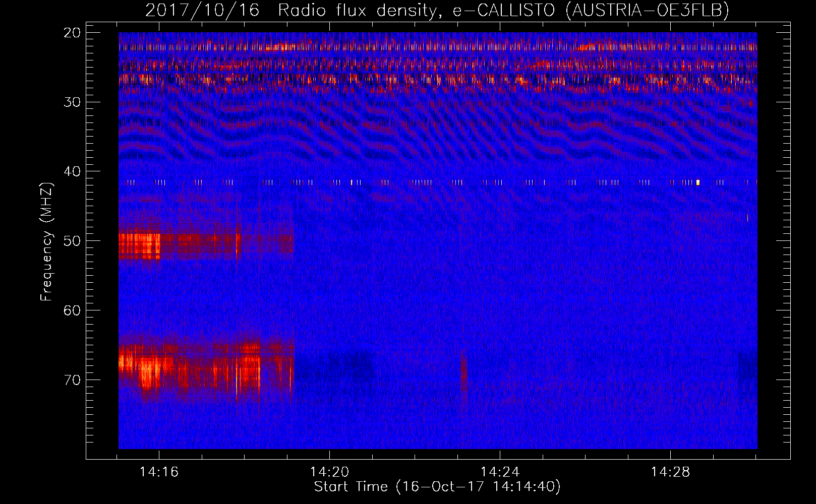This screenshot has width=816, height=504.
Task: Click the y-axis tick label '40'
Action: tap(73, 171)
